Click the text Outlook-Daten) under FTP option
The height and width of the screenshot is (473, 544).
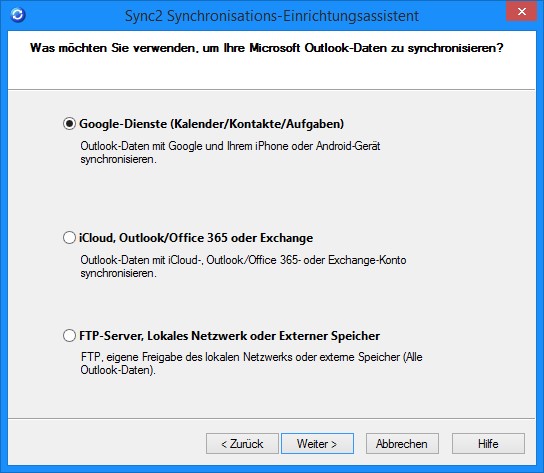(x=118, y=370)
